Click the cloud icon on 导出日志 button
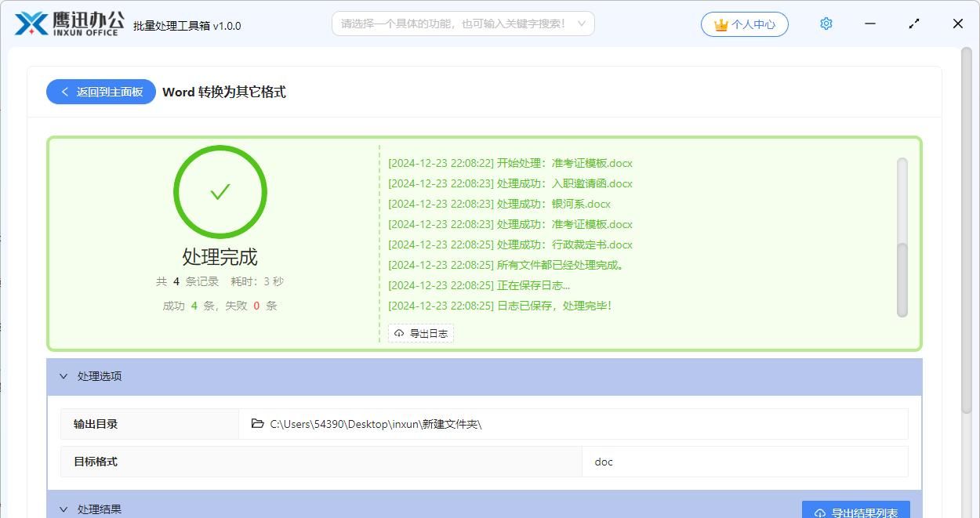Image resolution: width=980 pixels, height=518 pixels. pyautogui.click(x=399, y=332)
